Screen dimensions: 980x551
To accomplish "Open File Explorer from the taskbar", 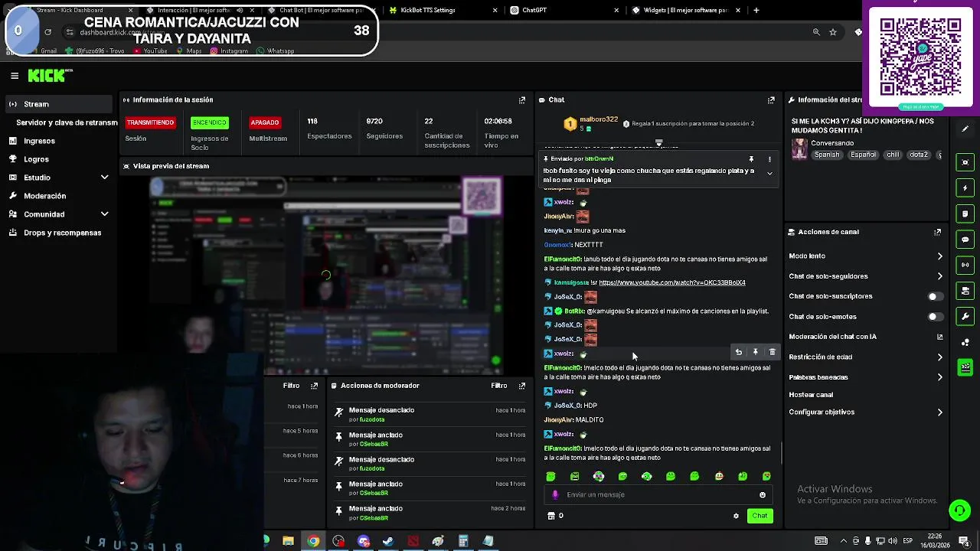I will tap(288, 541).
